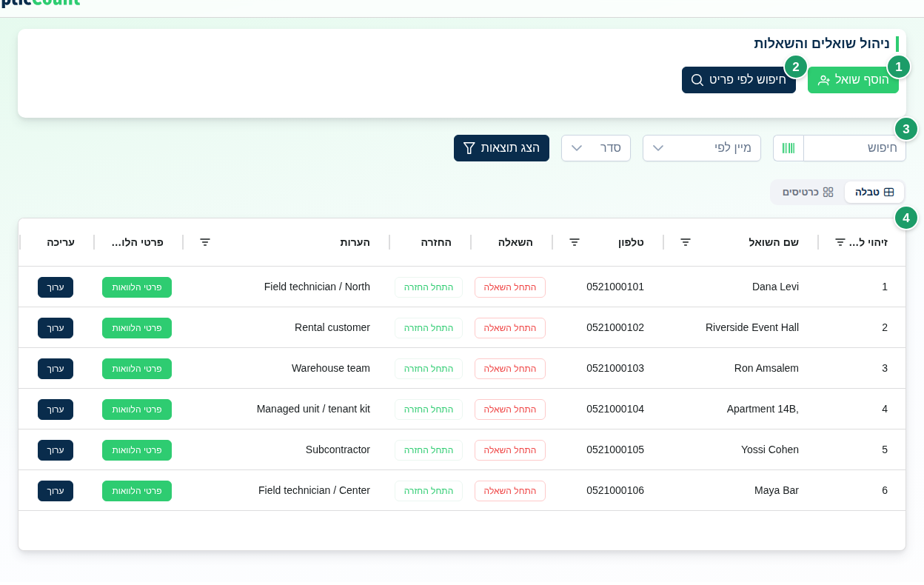Edit the Riverside Event Hall row
This screenshot has height=585, width=924.
click(x=56, y=328)
